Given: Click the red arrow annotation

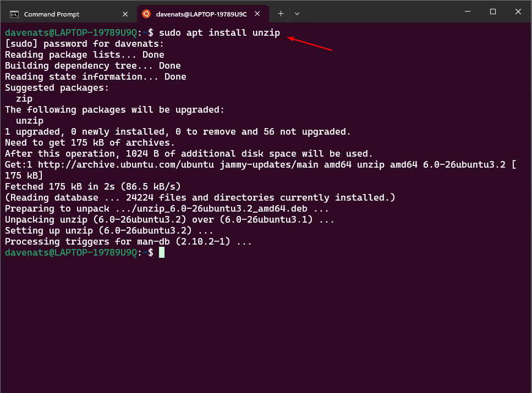Looking at the screenshot, I should click(310, 44).
